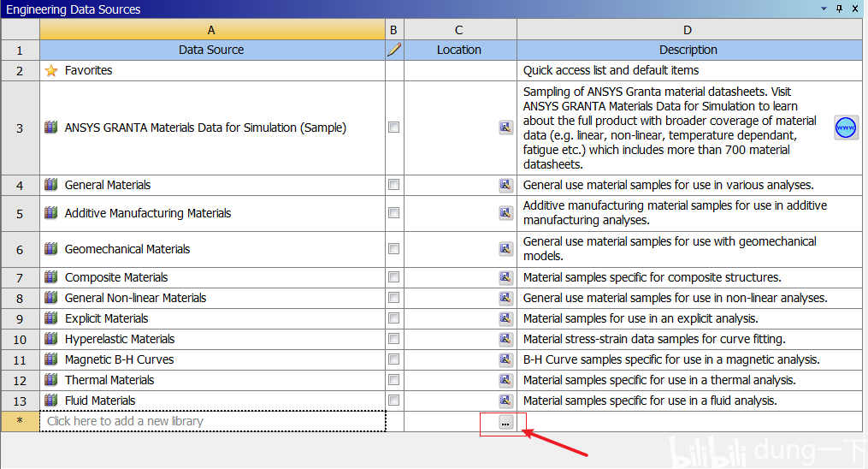Click the Thermal Materials book icon
Image resolution: width=868 pixels, height=469 pixels.
(51, 379)
